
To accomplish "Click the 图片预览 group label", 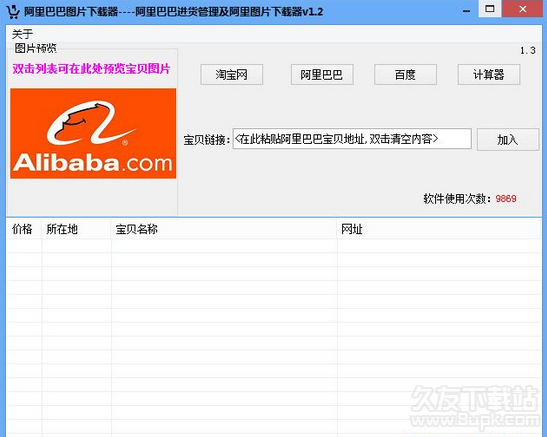I will [x=35, y=48].
